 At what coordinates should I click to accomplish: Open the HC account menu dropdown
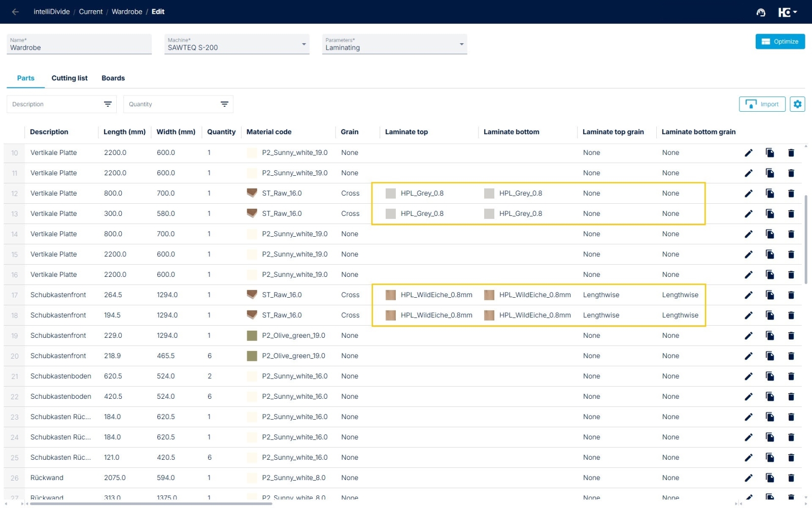[788, 12]
